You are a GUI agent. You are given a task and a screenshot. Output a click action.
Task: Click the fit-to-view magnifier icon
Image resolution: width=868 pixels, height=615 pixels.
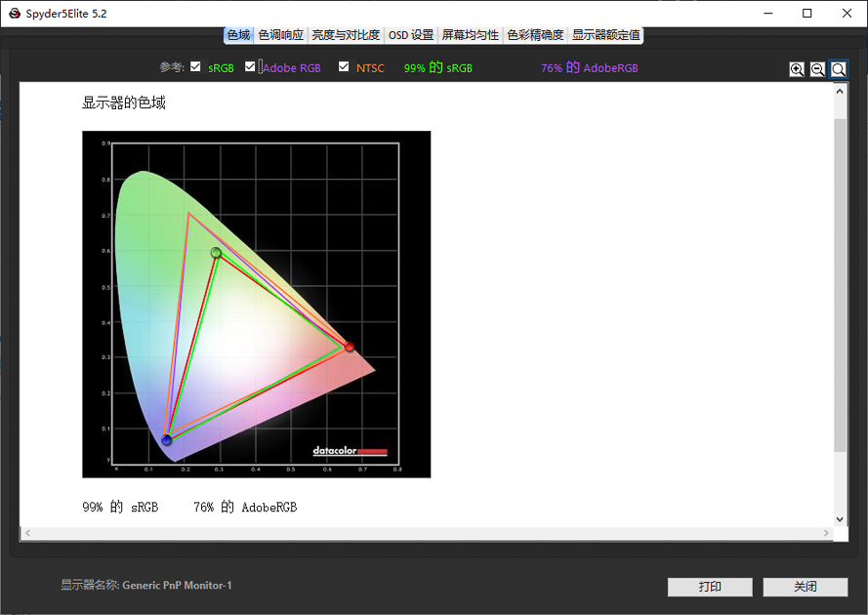click(x=839, y=69)
